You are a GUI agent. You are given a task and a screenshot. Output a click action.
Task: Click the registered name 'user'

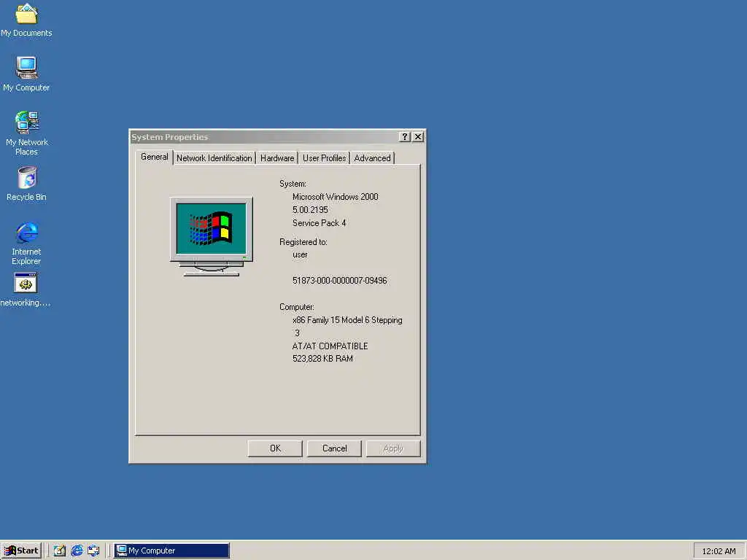[x=300, y=254]
